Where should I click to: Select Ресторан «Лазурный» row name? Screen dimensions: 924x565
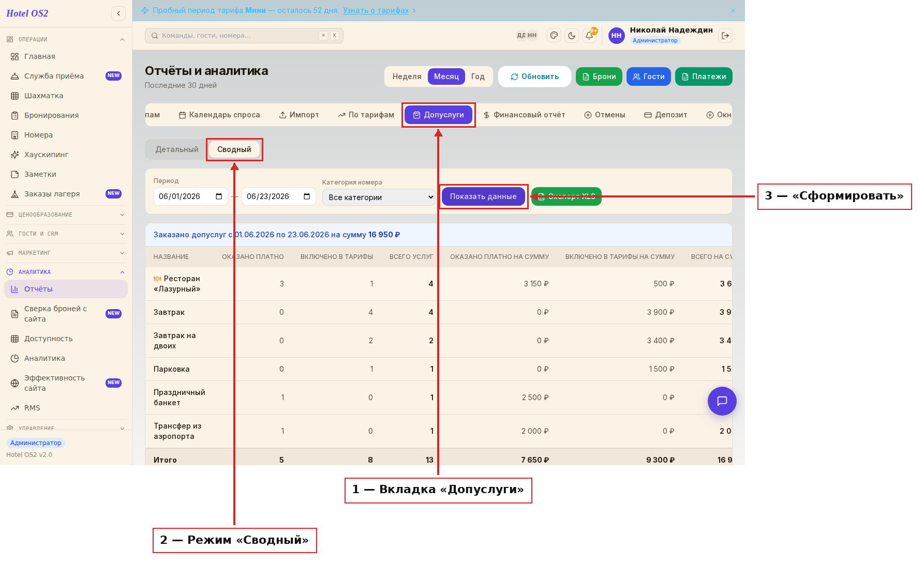[x=177, y=284]
